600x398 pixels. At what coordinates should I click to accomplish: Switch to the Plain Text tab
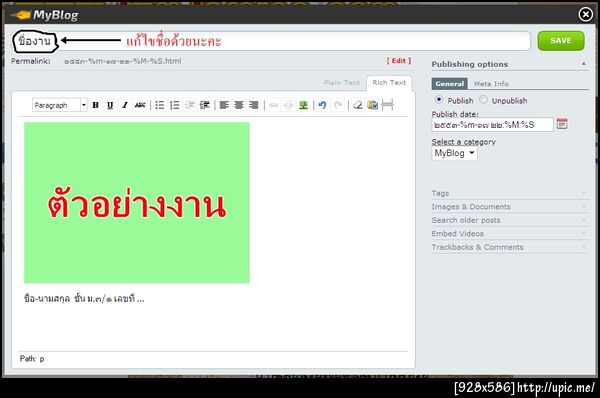pyautogui.click(x=342, y=83)
